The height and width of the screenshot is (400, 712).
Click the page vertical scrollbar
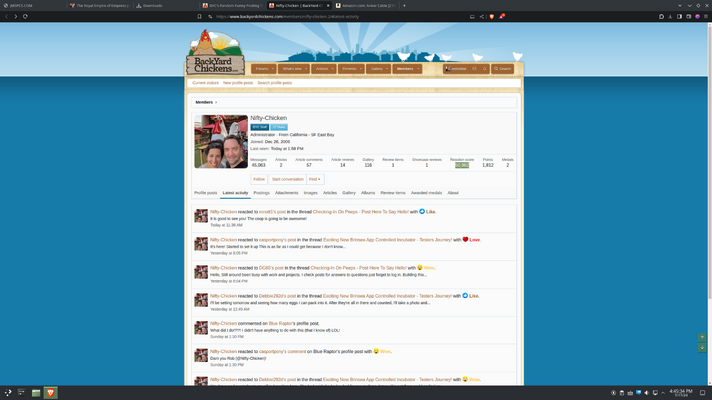coord(709,161)
